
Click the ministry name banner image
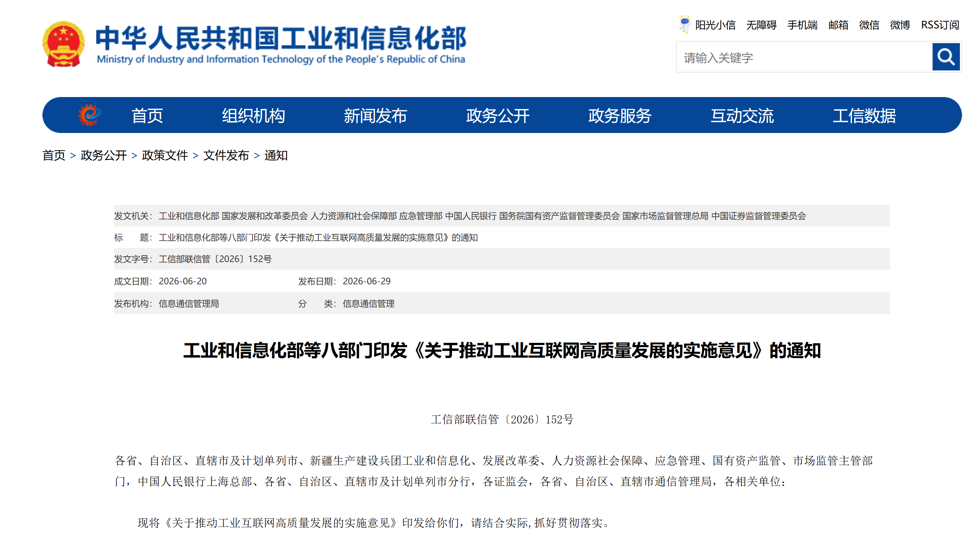coord(281,45)
